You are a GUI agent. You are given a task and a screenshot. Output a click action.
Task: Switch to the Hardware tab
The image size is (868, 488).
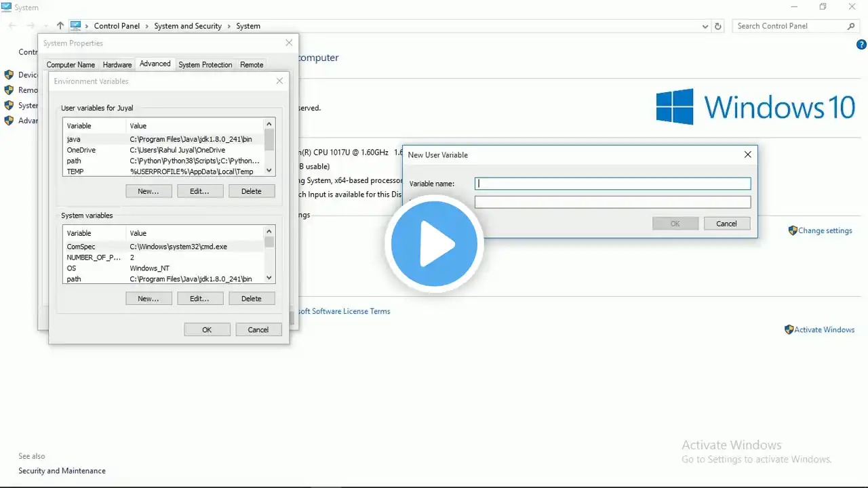point(117,65)
